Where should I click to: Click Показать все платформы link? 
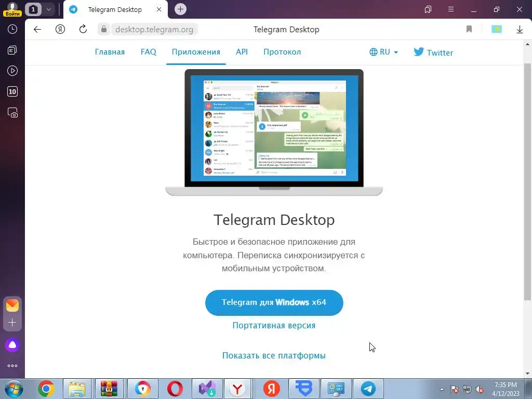click(274, 355)
